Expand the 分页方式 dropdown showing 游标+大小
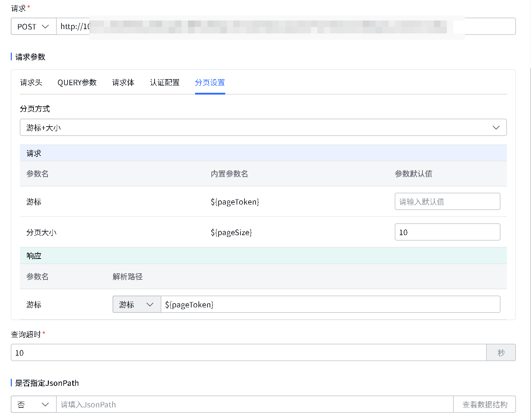 click(x=252, y=128)
